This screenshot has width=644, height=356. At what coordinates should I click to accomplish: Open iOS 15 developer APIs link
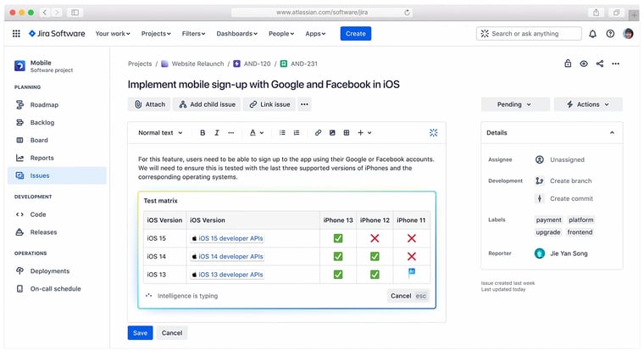click(x=230, y=238)
